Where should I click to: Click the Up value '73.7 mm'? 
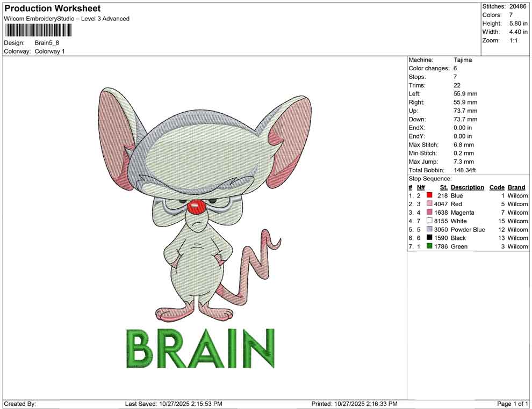coord(465,111)
